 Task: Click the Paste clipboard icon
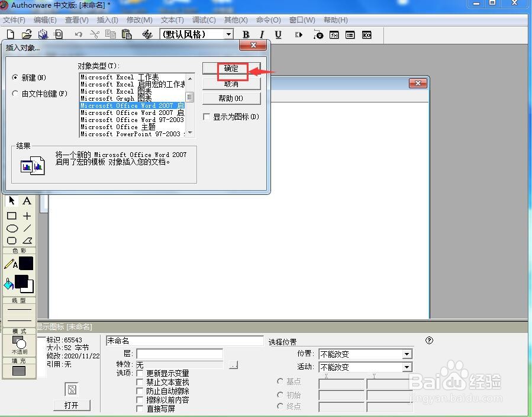[x=127, y=34]
